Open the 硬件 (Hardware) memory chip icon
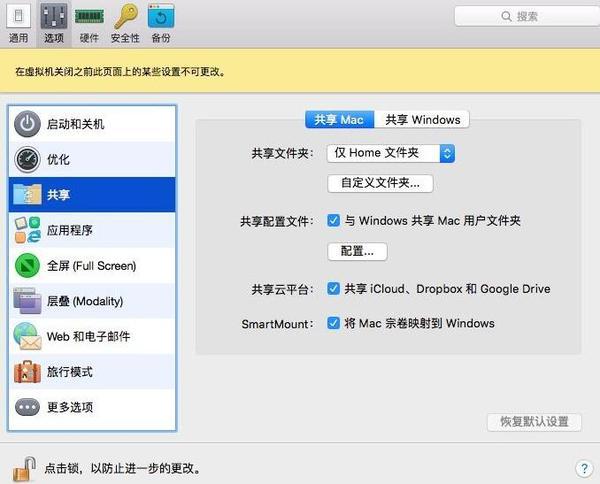The width and height of the screenshot is (600, 484). (89, 16)
